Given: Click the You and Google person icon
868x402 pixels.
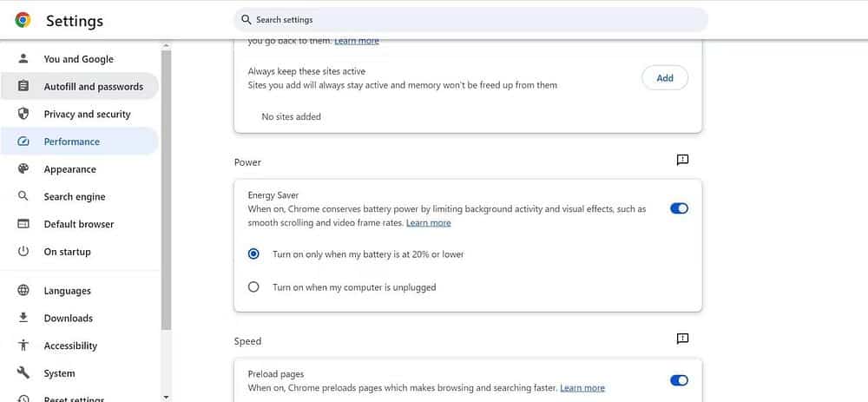Looking at the screenshot, I should tap(23, 59).
